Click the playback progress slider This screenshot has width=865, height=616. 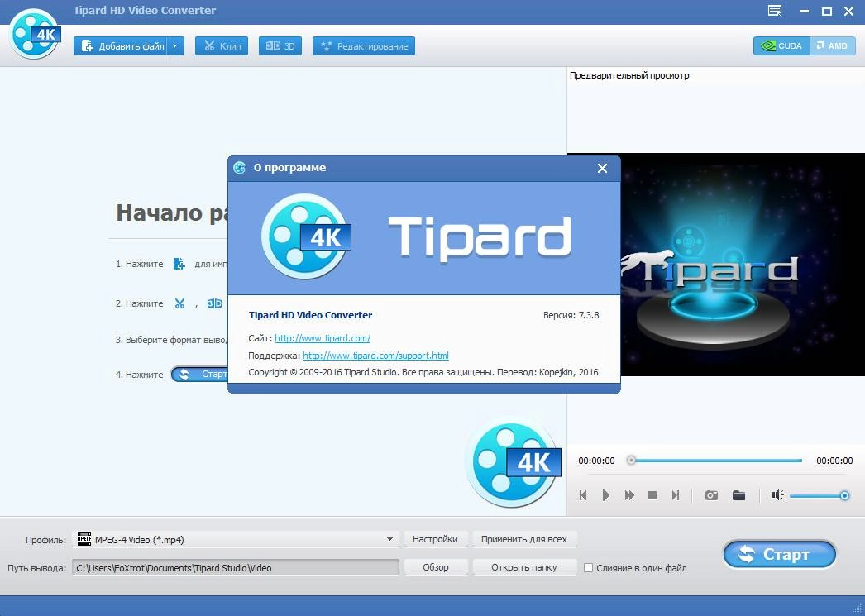coord(715,461)
